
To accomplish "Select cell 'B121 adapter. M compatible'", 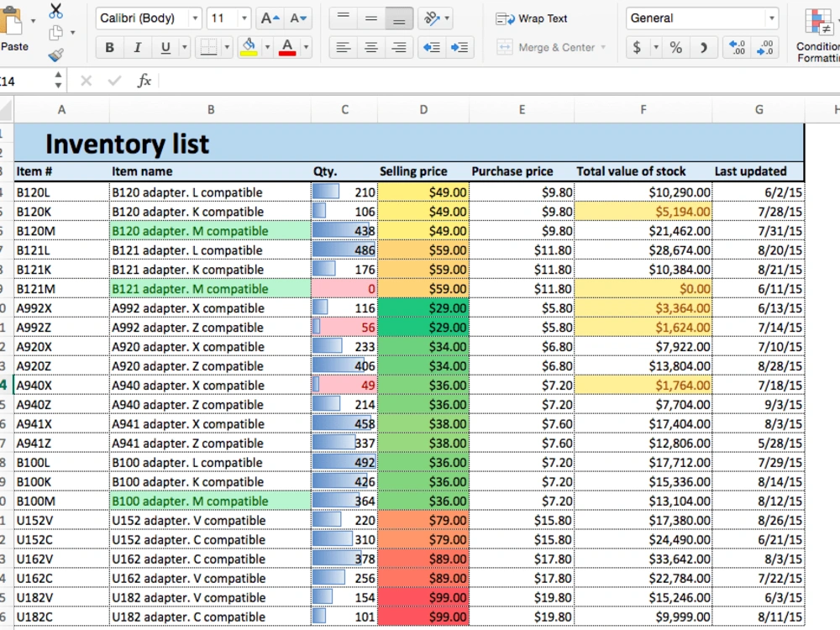I will click(x=210, y=289).
